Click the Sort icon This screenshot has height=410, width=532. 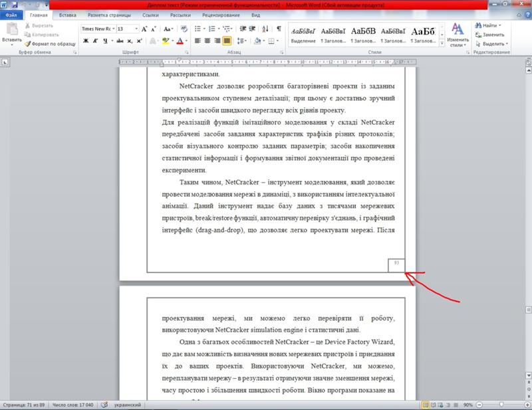coord(265,29)
